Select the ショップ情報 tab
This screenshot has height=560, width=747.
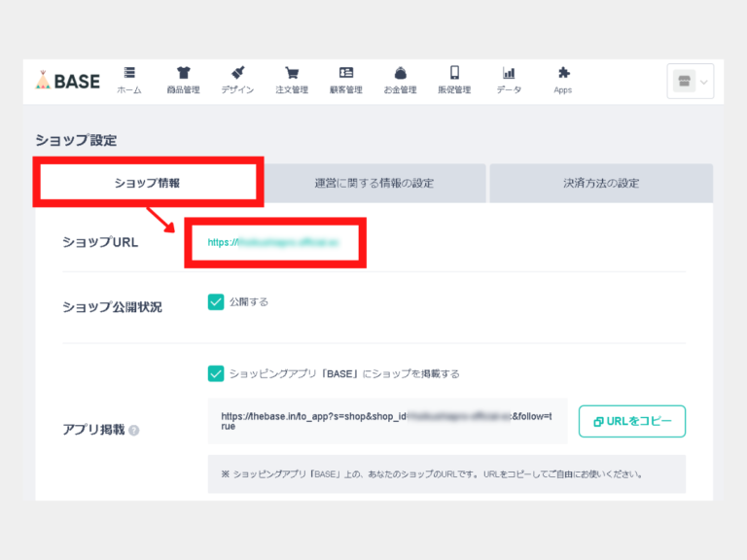pyautogui.click(x=148, y=183)
